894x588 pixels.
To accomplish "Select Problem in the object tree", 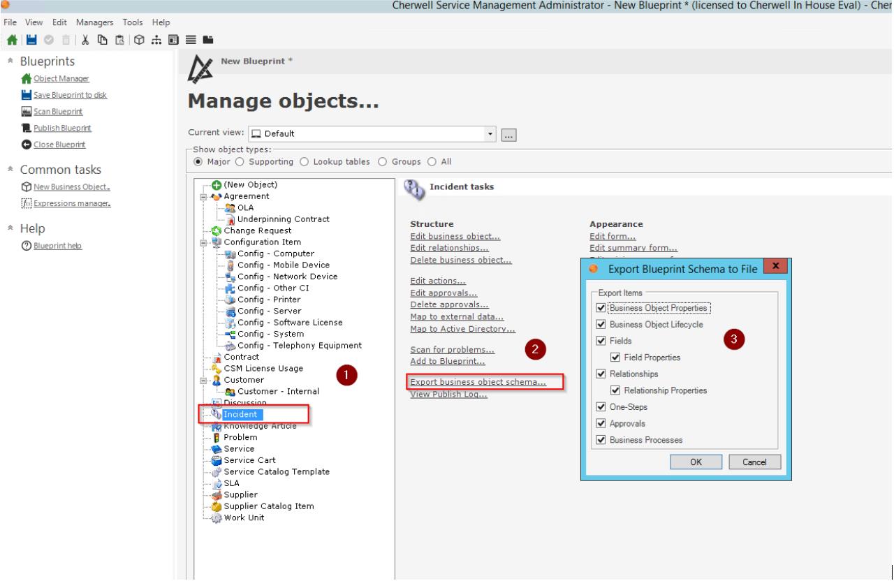I will [x=240, y=437].
